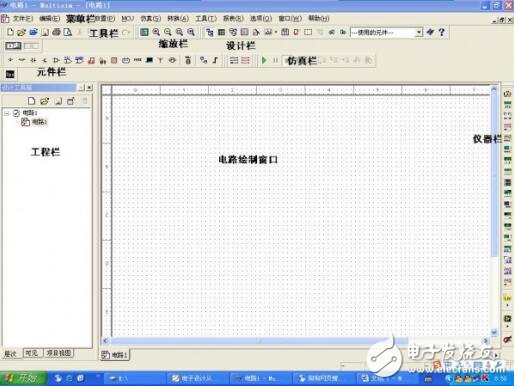Open the Windows Start button
This screenshot has width=514, height=386.
(x=23, y=378)
